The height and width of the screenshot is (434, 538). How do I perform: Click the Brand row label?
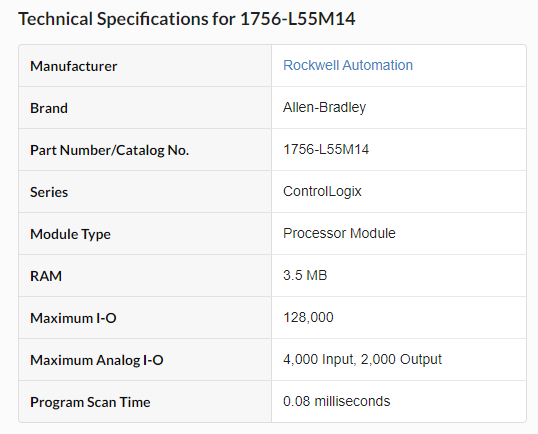click(49, 108)
